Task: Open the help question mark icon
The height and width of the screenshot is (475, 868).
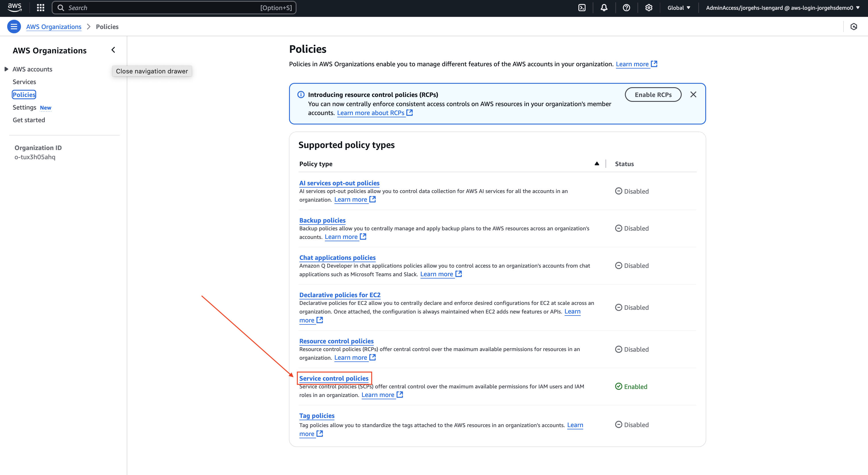Action: 626,8
